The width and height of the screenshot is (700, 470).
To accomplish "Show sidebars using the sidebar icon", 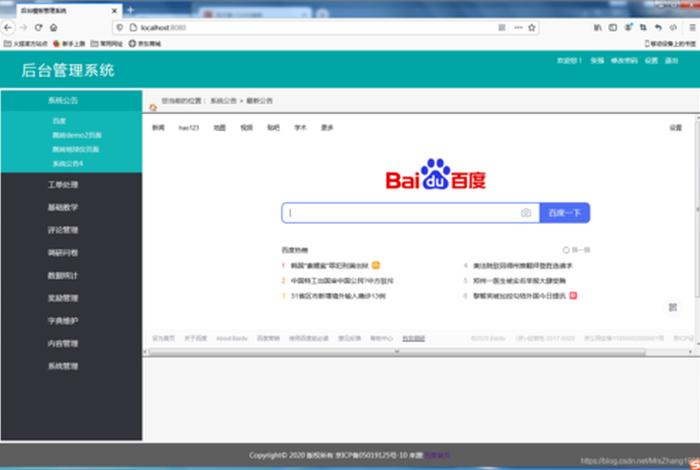I will (x=613, y=28).
